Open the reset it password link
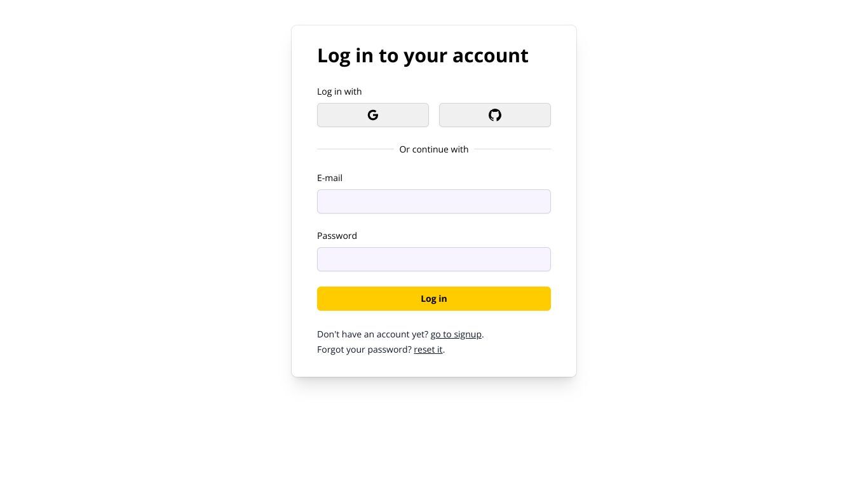868x488 pixels. [x=428, y=349]
